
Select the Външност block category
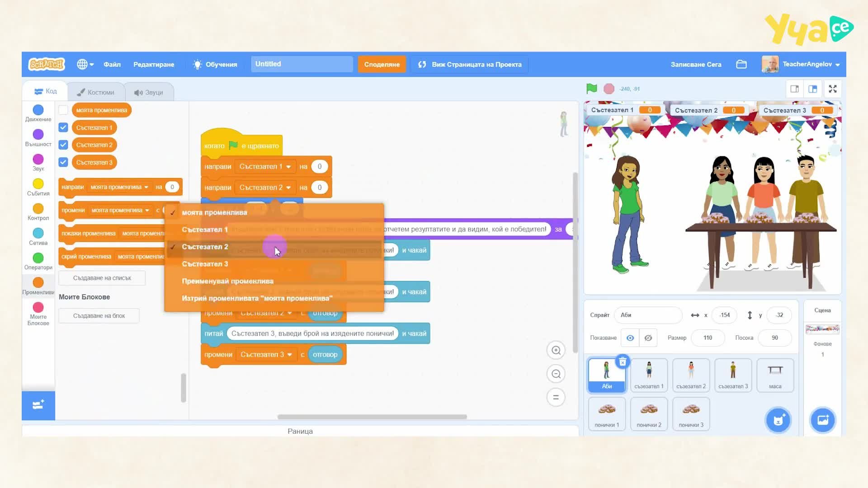pyautogui.click(x=38, y=138)
